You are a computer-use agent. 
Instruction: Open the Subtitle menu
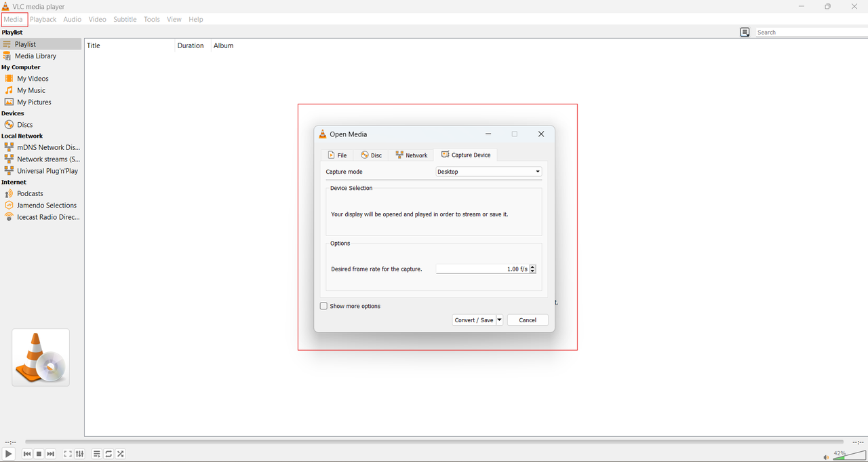[x=125, y=19]
